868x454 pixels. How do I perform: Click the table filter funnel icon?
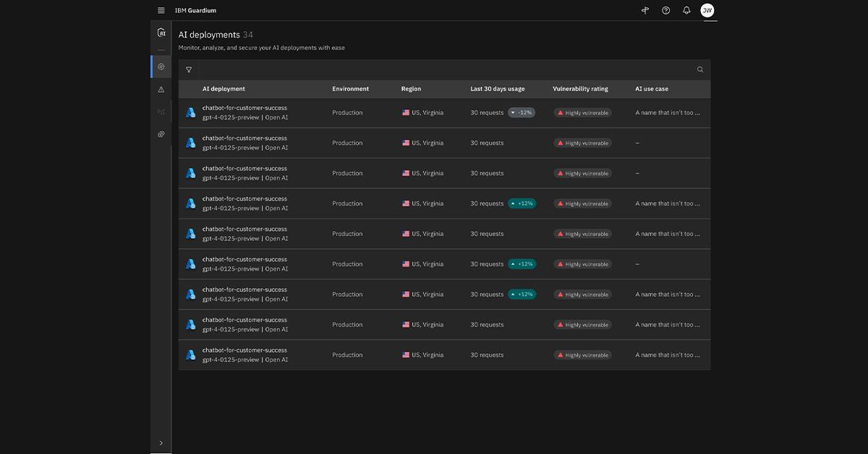point(189,70)
